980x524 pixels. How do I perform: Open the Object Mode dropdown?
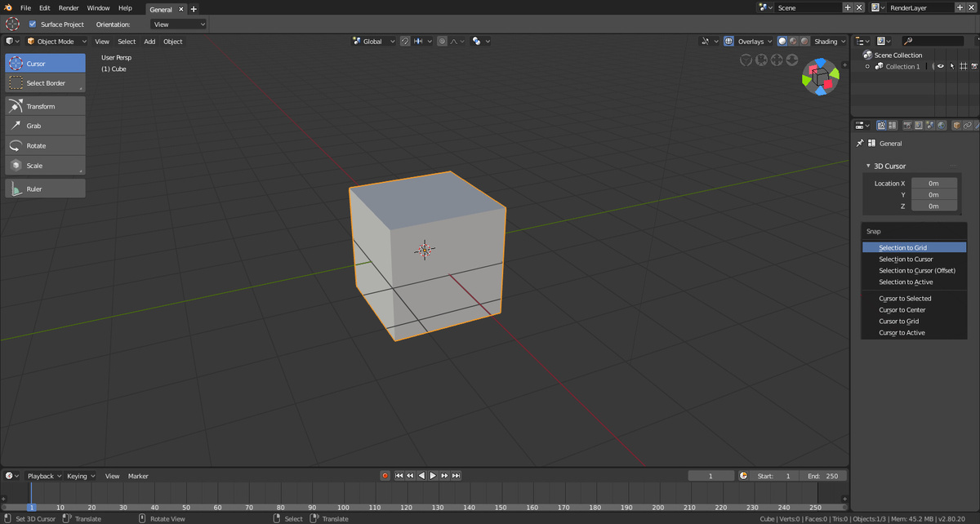coord(56,41)
